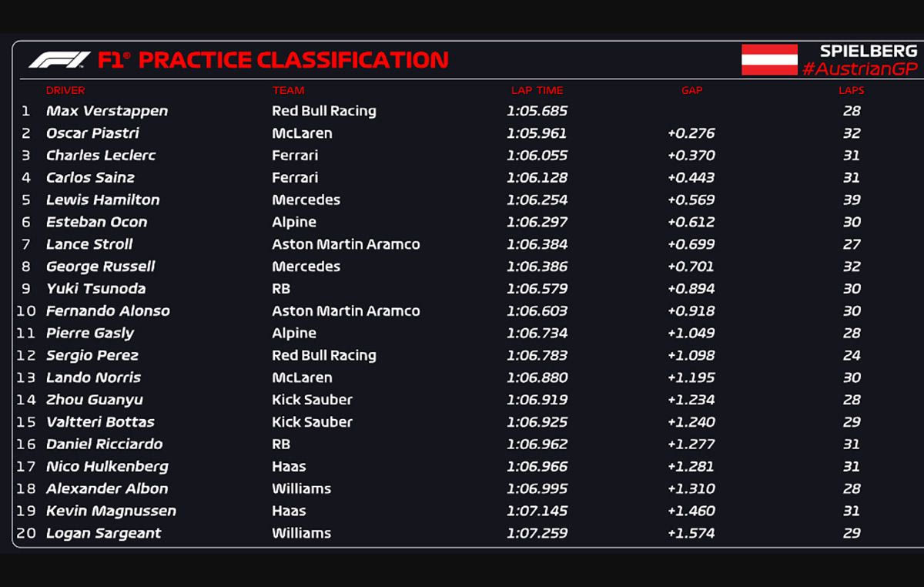
Task: Click Aston Martin Aramco beside Lance Stroll
Action: [x=346, y=244]
